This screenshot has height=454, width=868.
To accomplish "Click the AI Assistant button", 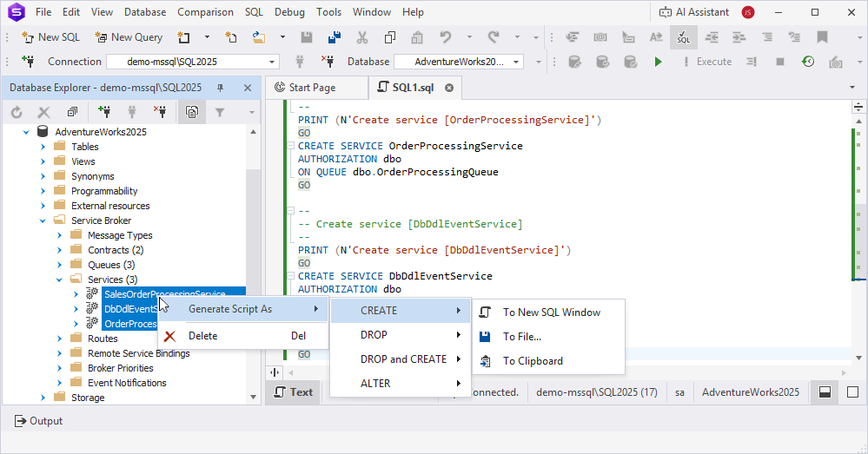I will [694, 12].
